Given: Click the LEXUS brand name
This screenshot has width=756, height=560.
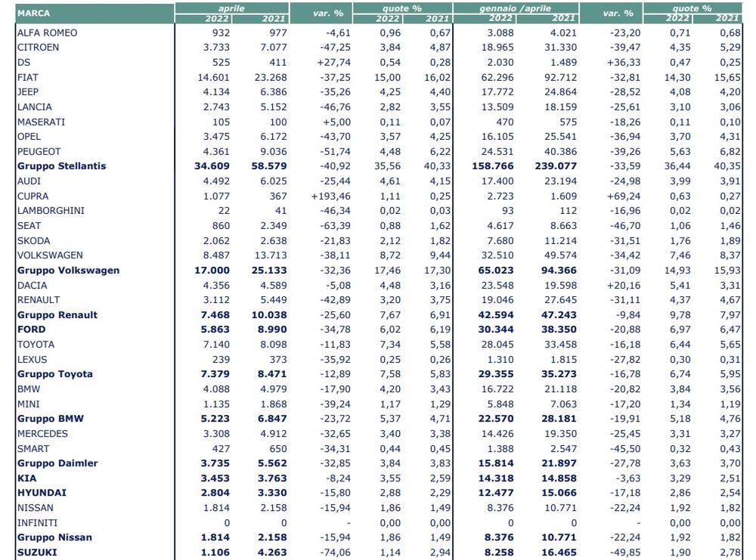Looking at the screenshot, I should click(x=33, y=360).
